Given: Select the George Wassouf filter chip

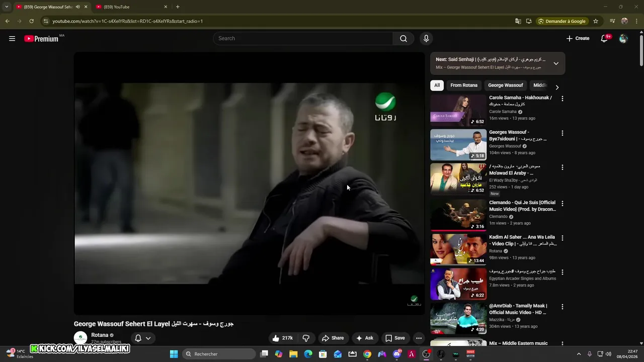Looking at the screenshot, I should point(506,85).
